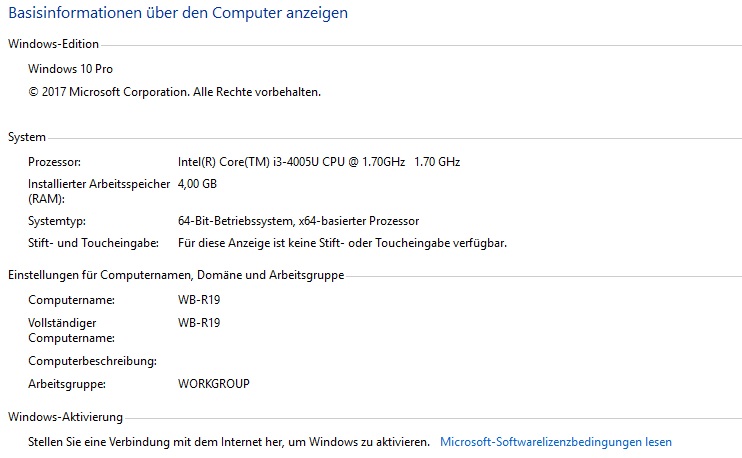Screen dimensions: 742x458
Task: Click the heading Basisinformationen über den Computer anzeigen
Action: click(178, 15)
